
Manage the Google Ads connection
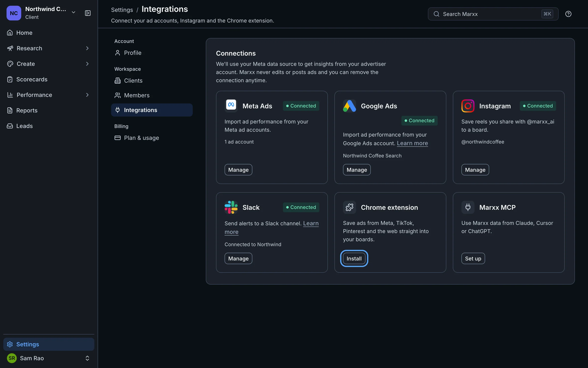pos(357,170)
